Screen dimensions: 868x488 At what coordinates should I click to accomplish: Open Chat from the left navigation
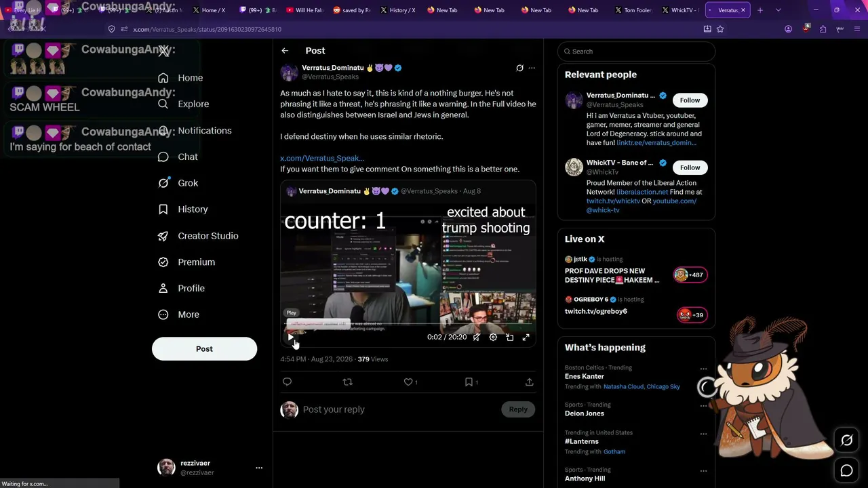click(178, 157)
